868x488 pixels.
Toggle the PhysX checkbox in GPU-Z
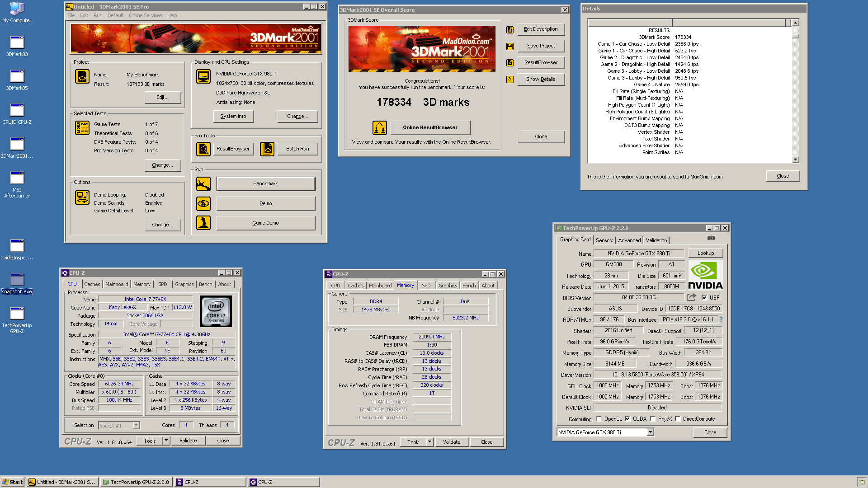(x=653, y=419)
